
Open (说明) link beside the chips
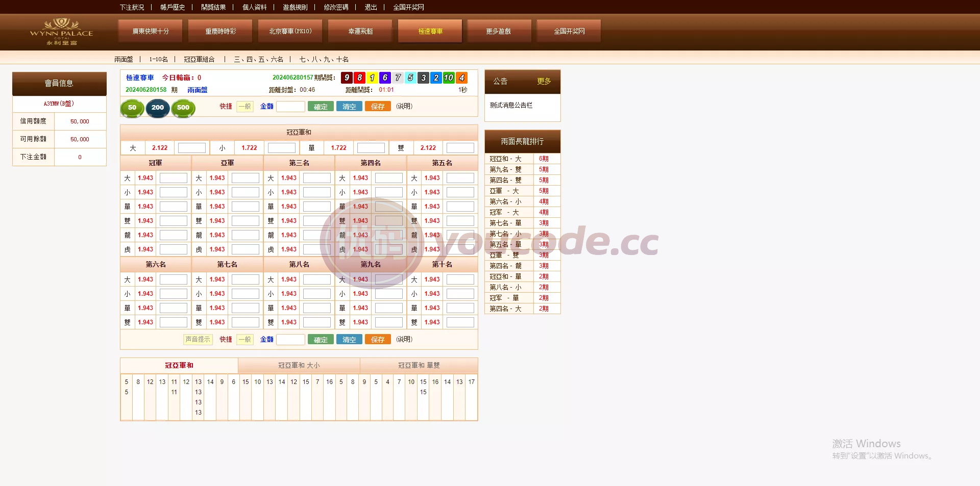(404, 107)
